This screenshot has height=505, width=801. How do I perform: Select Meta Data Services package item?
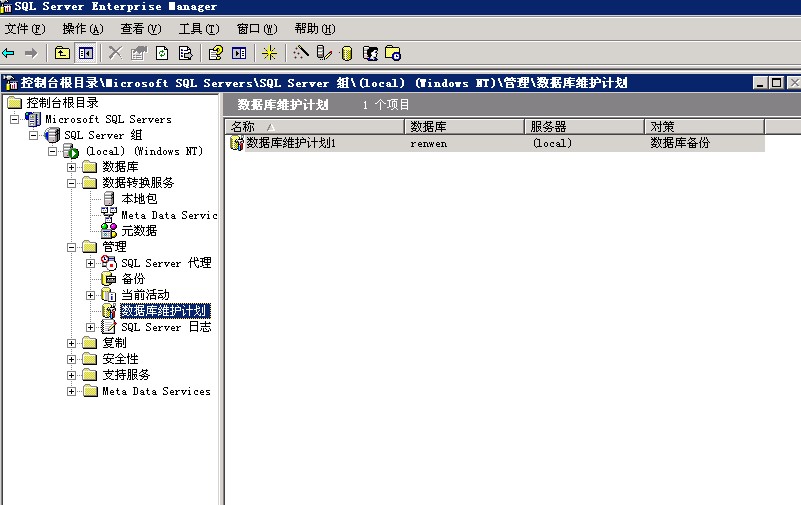[169, 215]
